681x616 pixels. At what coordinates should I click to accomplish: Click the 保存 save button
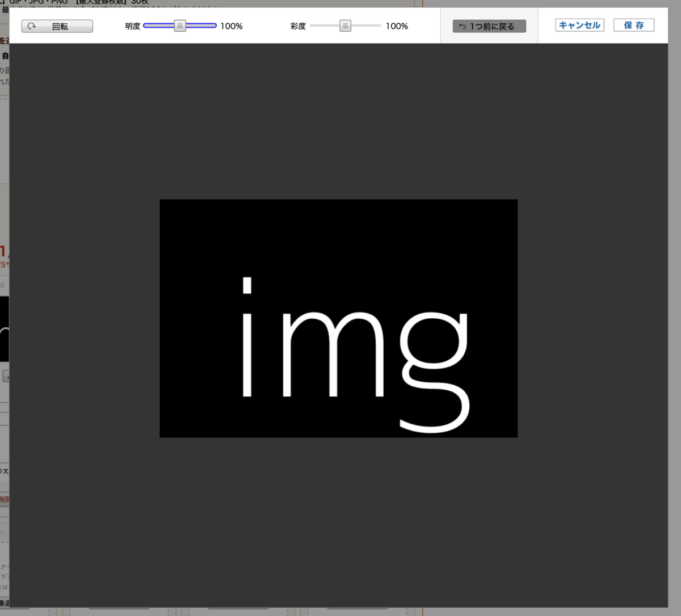click(634, 25)
